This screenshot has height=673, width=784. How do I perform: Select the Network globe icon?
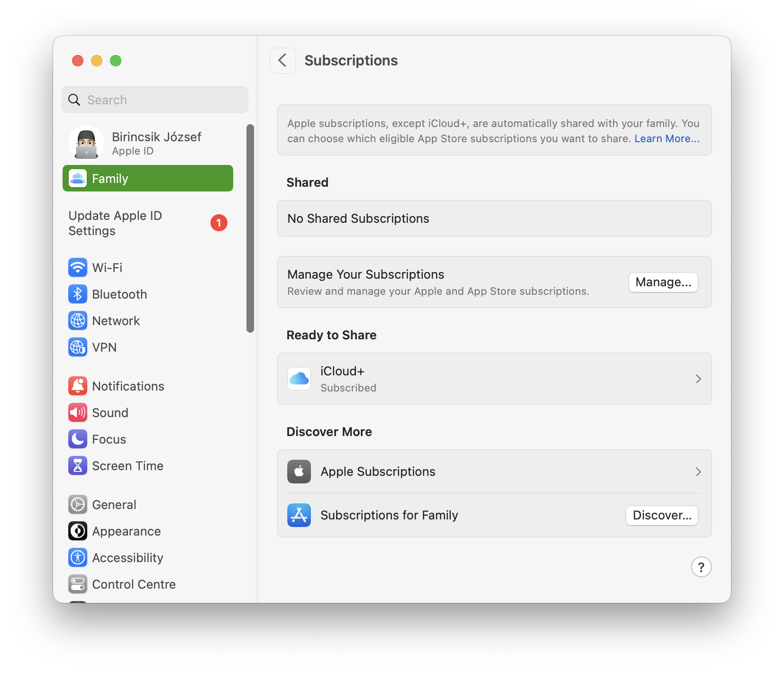coord(78,320)
